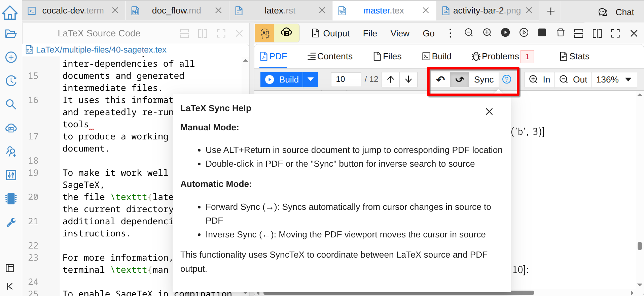The width and height of the screenshot is (644, 296).
Task: Open the home icon in sidebar
Action: pos(10,13)
